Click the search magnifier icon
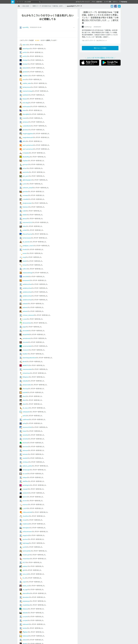This screenshot has height=644, width=138. click(x=40, y=2)
